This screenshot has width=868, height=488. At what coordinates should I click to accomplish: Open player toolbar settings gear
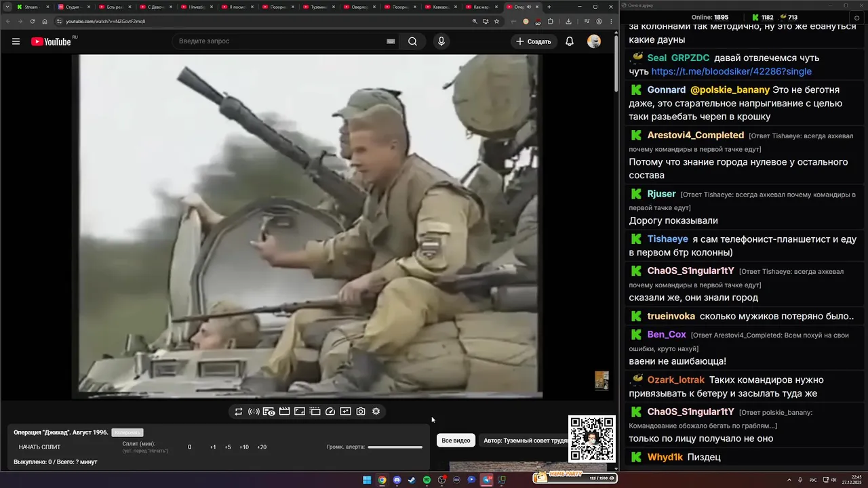click(376, 411)
